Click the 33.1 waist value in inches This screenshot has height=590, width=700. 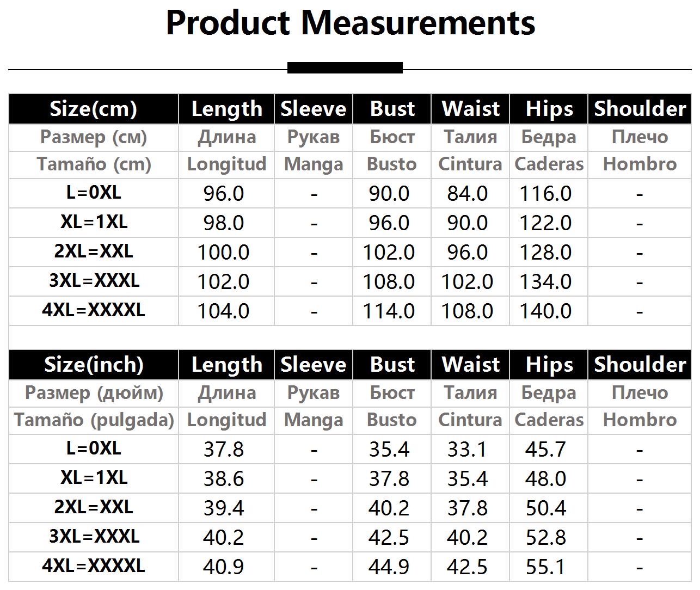pyautogui.click(x=467, y=450)
